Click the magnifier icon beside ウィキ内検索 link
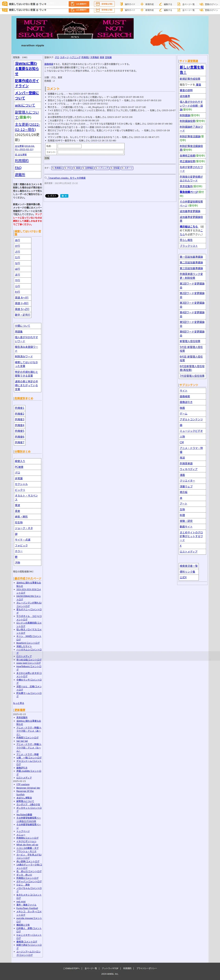 pyautogui.click(x=46, y=178)
